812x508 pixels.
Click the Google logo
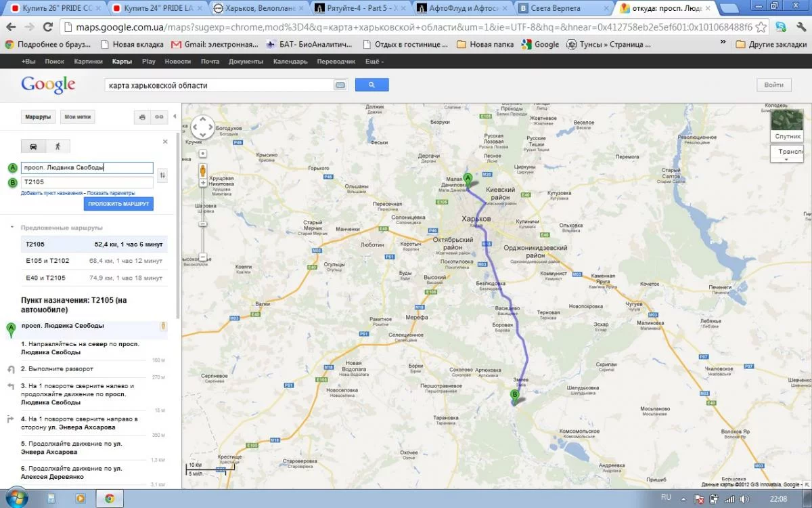coord(48,85)
